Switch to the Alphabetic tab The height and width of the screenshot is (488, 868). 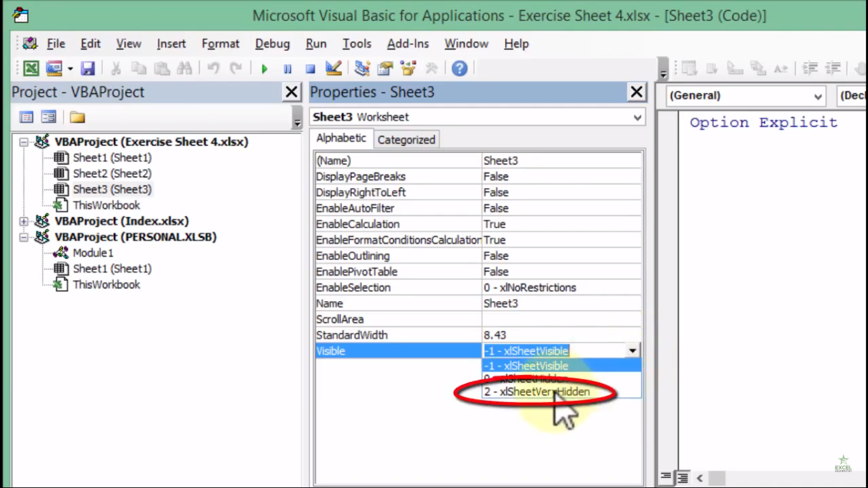point(341,138)
